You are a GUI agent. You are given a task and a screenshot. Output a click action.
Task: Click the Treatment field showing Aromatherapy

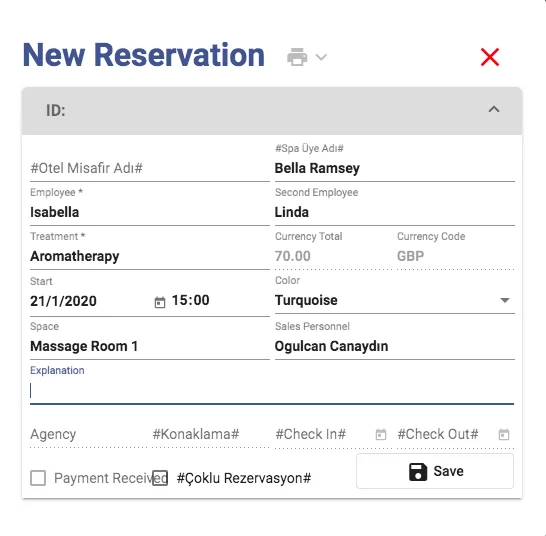pos(150,256)
